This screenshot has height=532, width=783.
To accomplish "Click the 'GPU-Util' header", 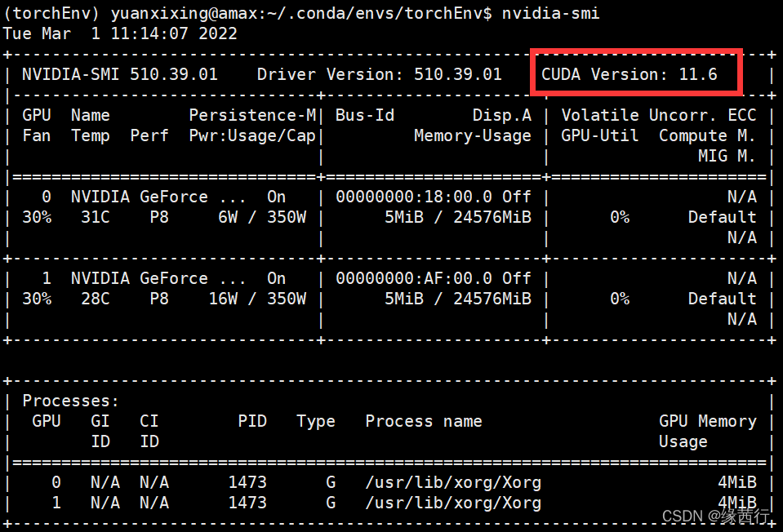I will click(x=600, y=135).
